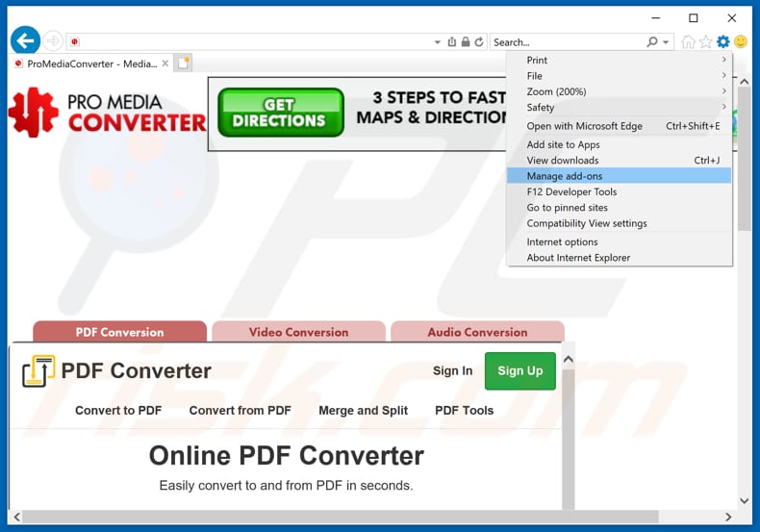Show security report via the lock icon
This screenshot has width=760, height=532.
466,42
